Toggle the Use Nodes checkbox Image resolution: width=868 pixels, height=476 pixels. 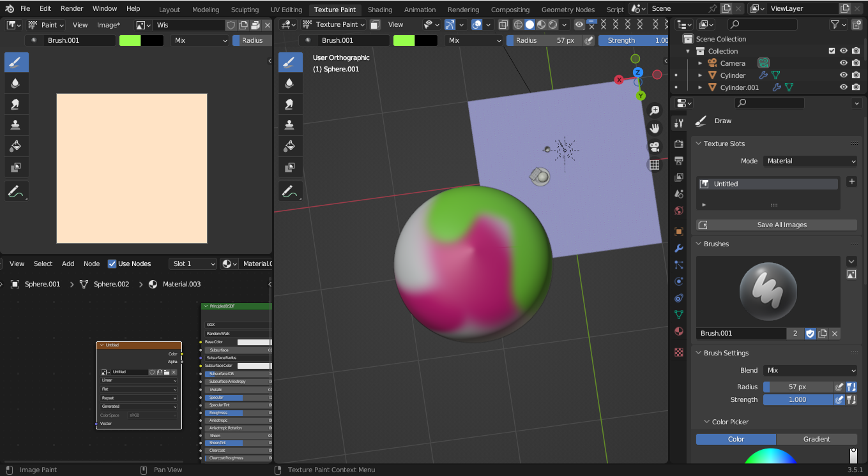coord(112,264)
